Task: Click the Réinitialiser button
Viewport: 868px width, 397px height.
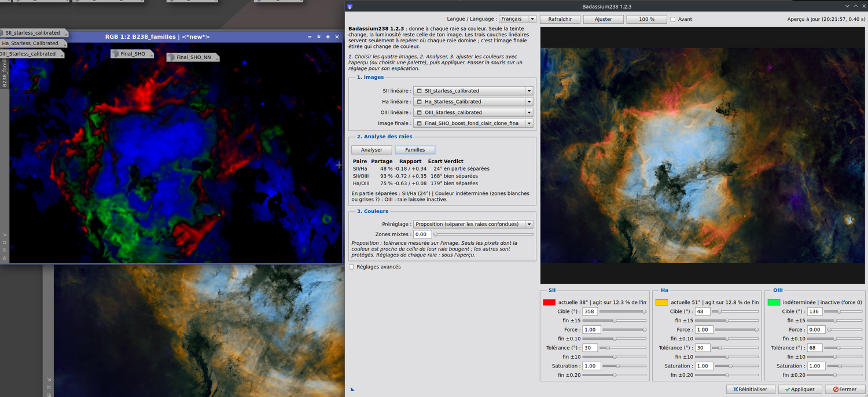Action: (x=751, y=389)
